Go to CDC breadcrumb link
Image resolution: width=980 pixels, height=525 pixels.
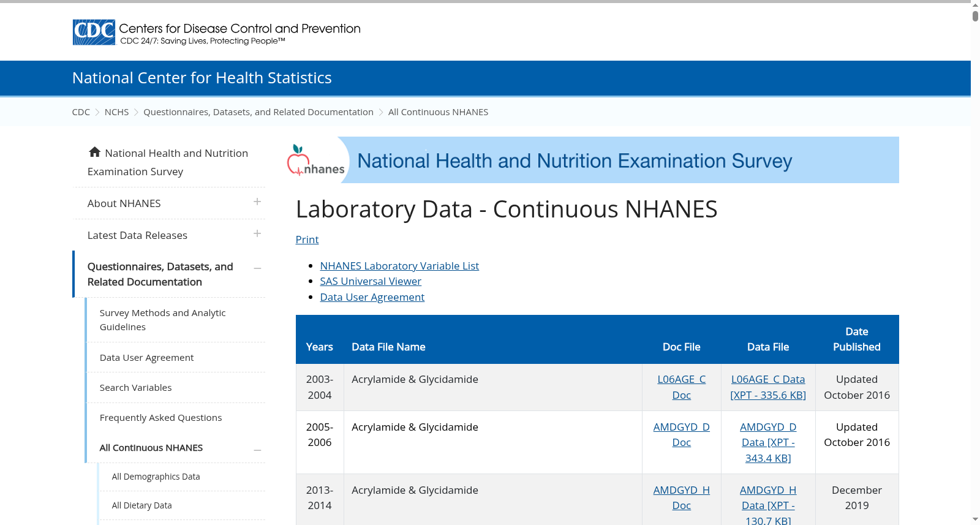pos(81,112)
